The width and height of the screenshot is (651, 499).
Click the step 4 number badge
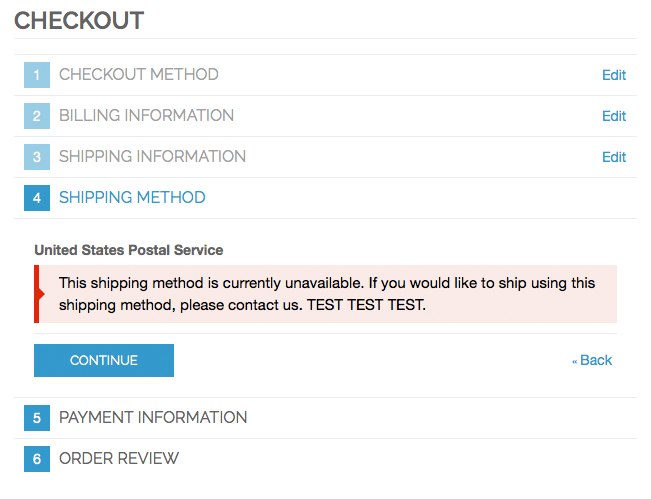pos(37,198)
